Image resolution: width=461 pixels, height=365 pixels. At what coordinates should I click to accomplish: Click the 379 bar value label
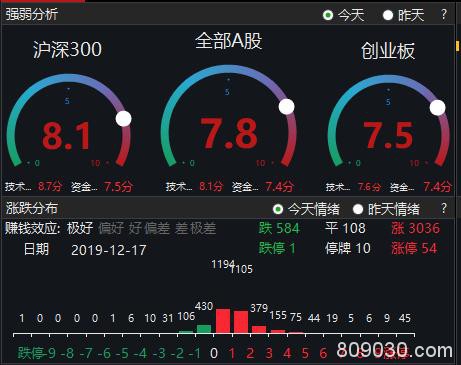[259, 308]
